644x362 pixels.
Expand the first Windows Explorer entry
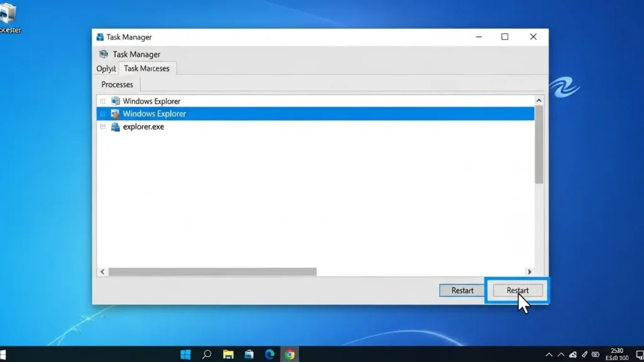103,101
